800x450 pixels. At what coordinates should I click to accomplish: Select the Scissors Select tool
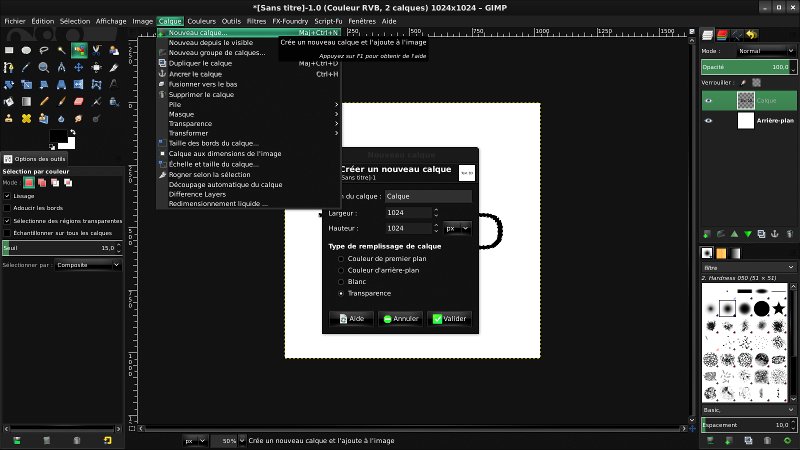[96, 50]
